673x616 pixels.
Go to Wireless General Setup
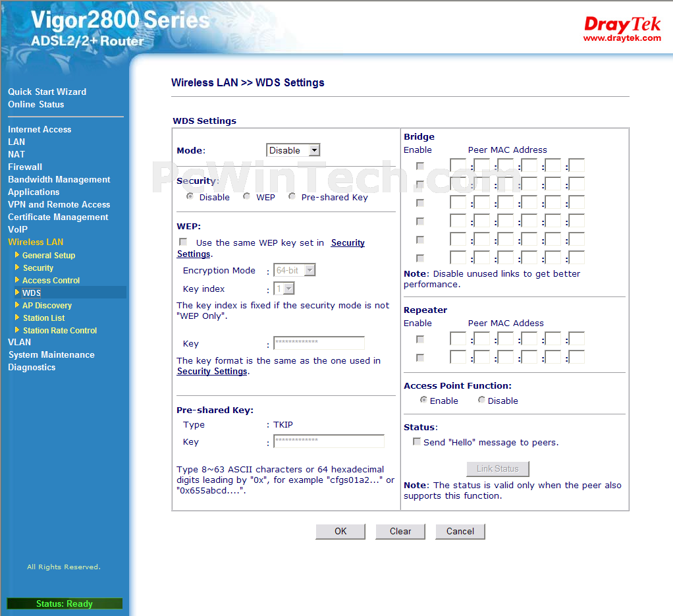click(x=49, y=255)
